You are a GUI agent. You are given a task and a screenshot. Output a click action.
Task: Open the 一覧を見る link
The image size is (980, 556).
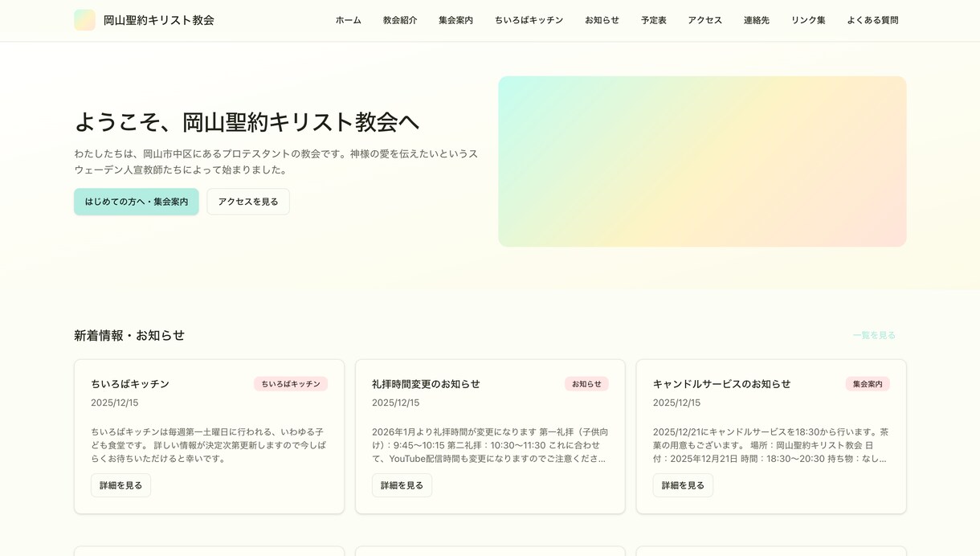[874, 335]
